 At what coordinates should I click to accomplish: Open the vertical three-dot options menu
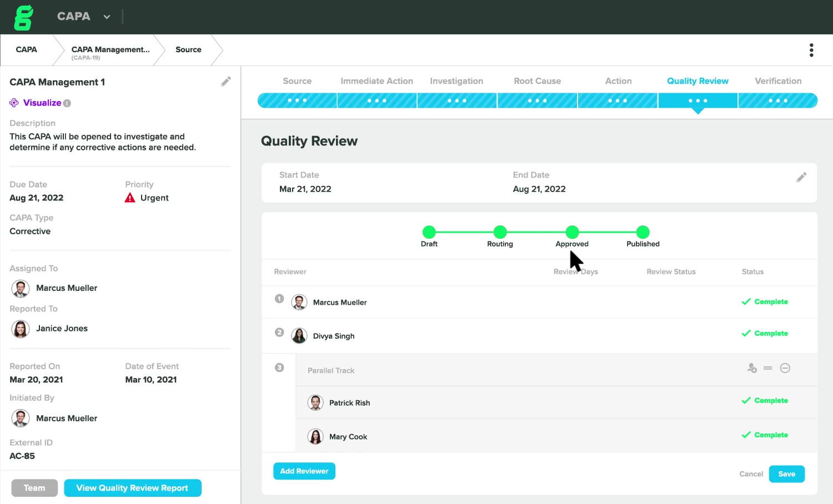pyautogui.click(x=811, y=50)
